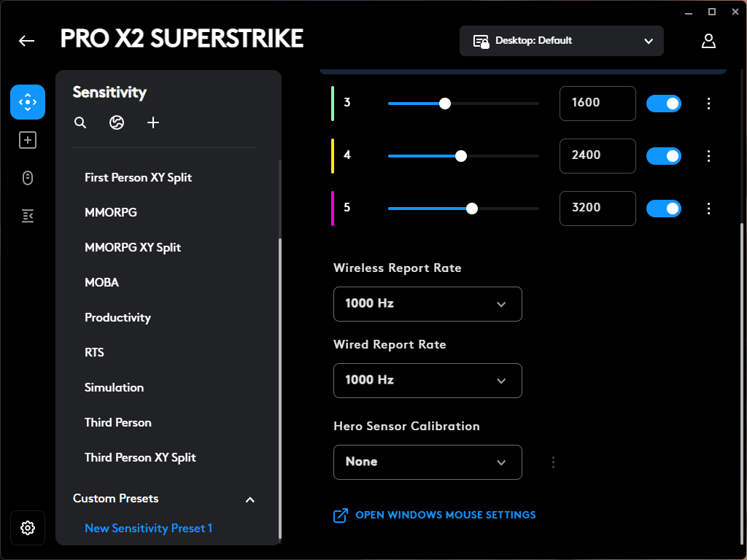Open the user account icon
This screenshot has width=747, height=560.
708,41
